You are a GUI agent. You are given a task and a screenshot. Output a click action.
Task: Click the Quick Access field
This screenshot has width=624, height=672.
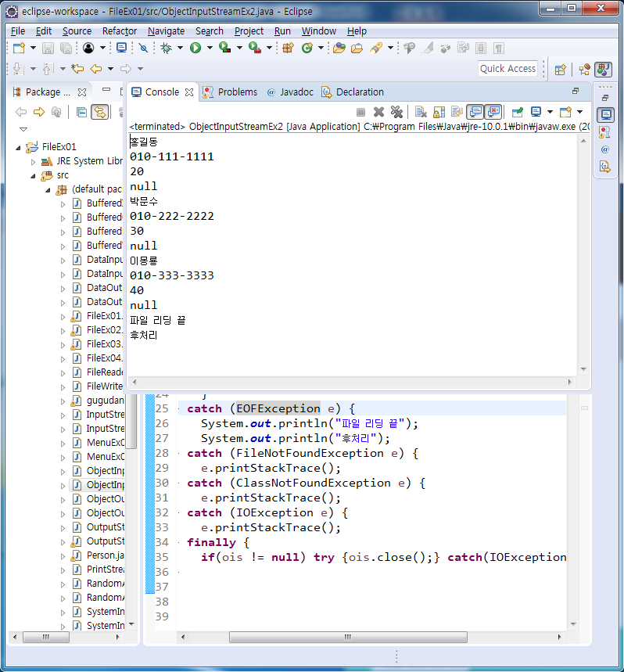[507, 69]
